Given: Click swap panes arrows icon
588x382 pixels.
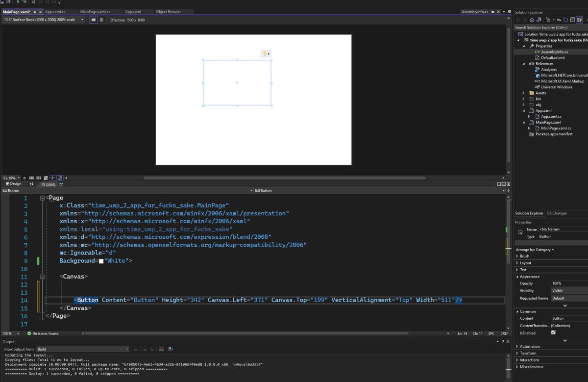Looking at the screenshot, I should click(32, 184).
